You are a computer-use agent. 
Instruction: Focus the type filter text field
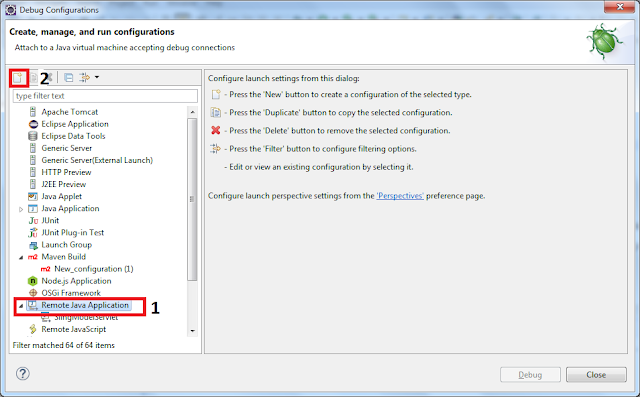[105, 96]
